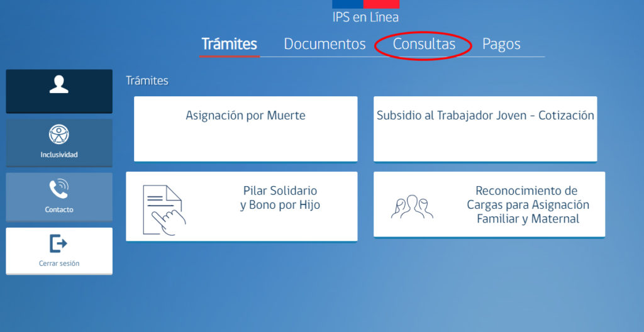Image resolution: width=644 pixels, height=332 pixels.
Task: Click the Contacto phone icon
Action: pyautogui.click(x=59, y=189)
